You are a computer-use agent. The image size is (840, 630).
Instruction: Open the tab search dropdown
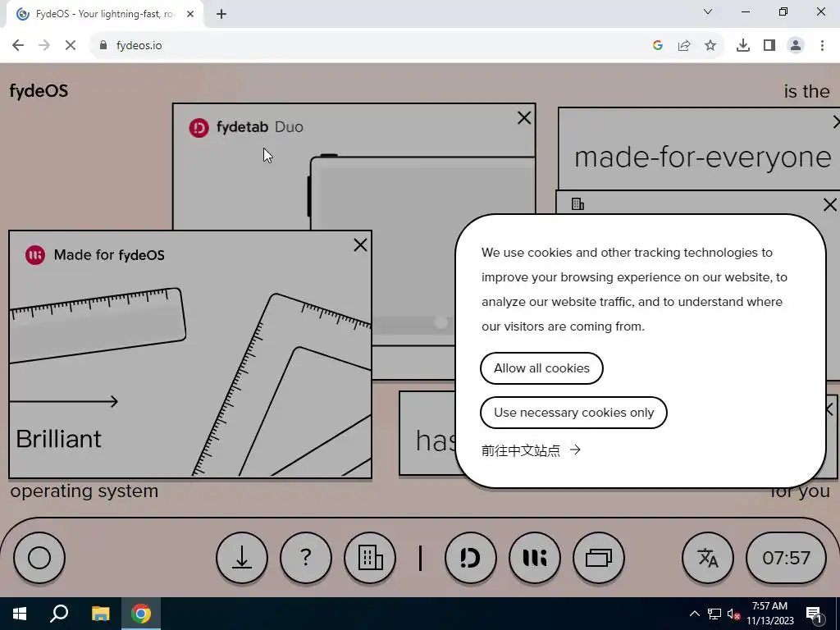[x=708, y=11]
